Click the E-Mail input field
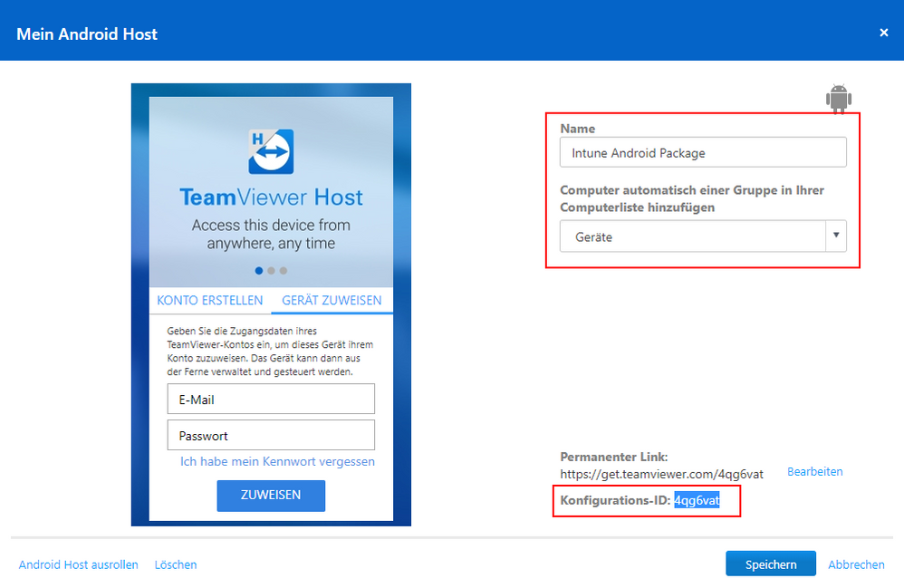The image size is (904, 588). click(x=271, y=399)
